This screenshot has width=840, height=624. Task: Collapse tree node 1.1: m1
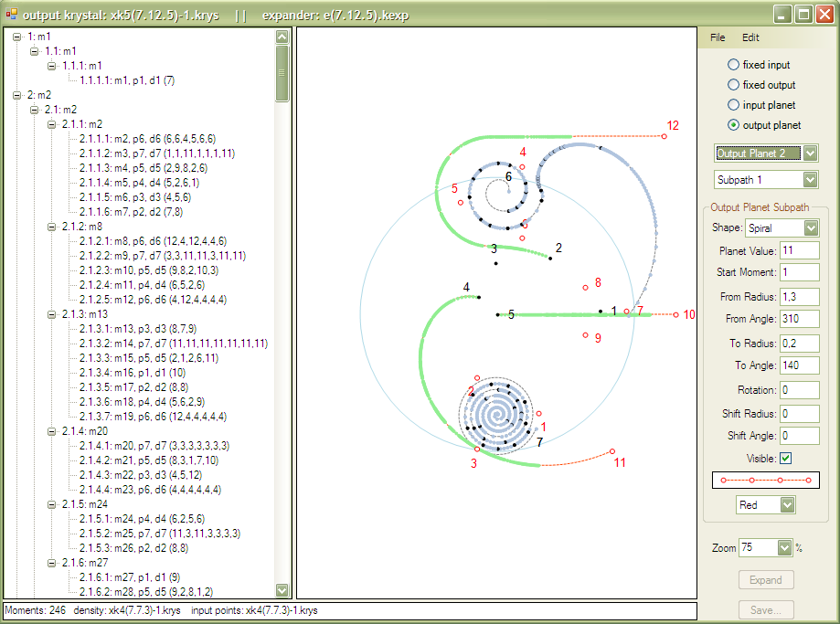(x=35, y=51)
